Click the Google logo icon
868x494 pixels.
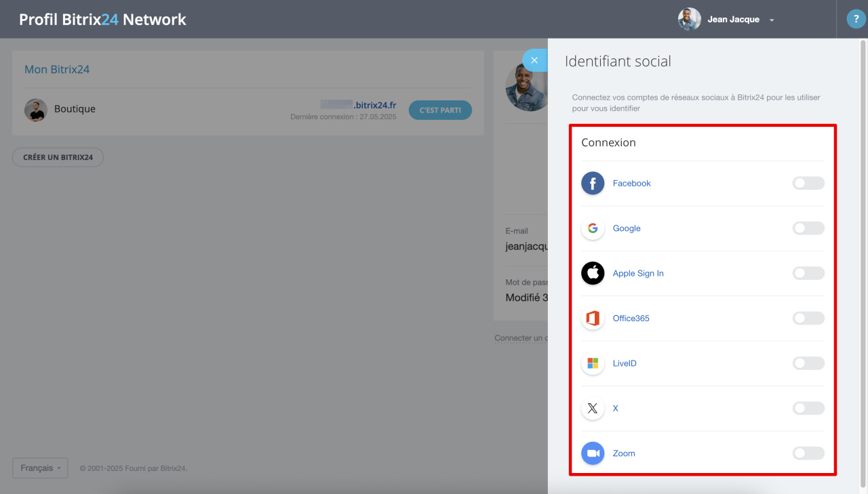[593, 228]
